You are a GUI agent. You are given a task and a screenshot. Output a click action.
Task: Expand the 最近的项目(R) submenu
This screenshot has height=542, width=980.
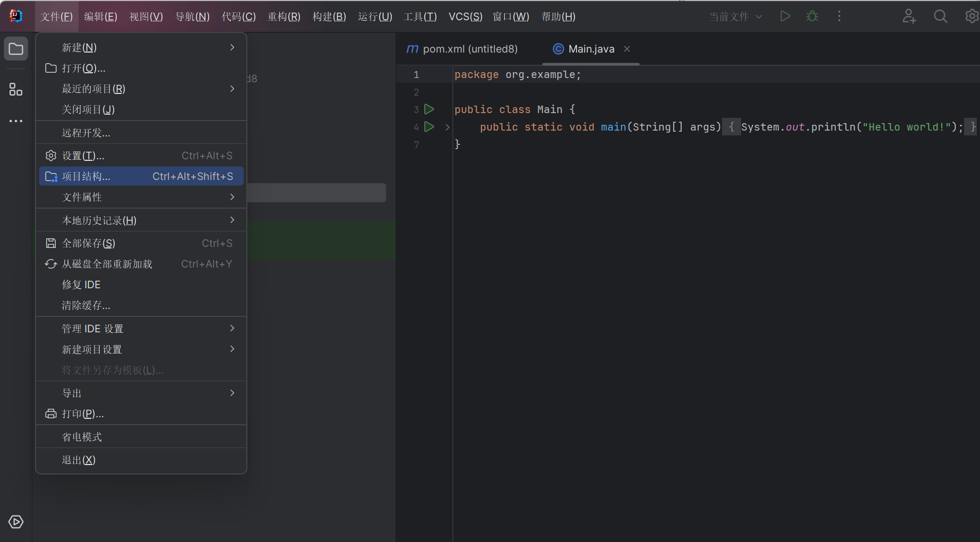141,89
